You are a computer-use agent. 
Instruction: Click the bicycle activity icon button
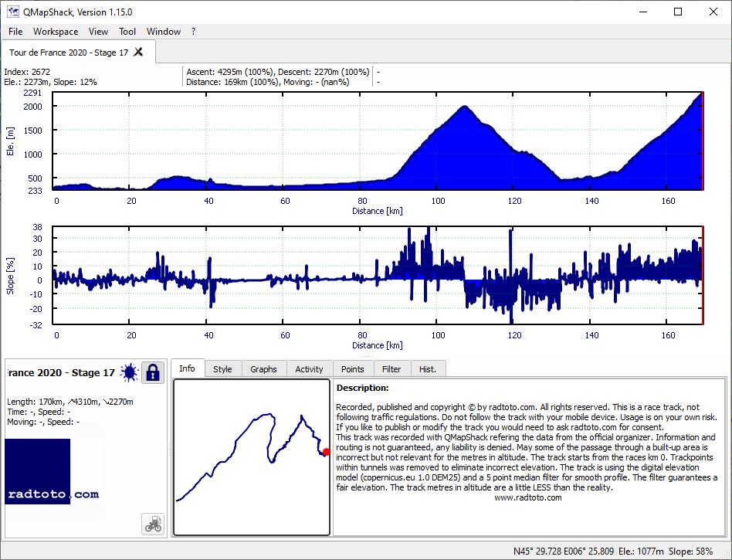point(153,524)
